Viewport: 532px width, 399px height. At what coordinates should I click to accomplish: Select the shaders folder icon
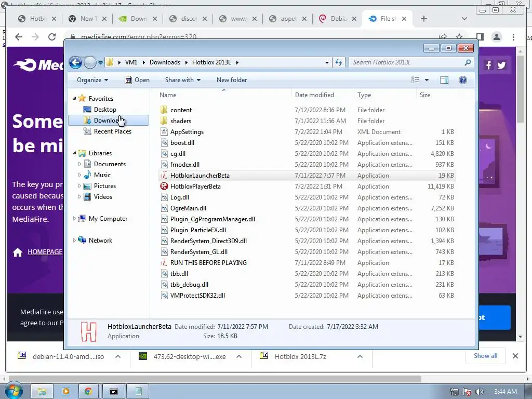pos(164,121)
